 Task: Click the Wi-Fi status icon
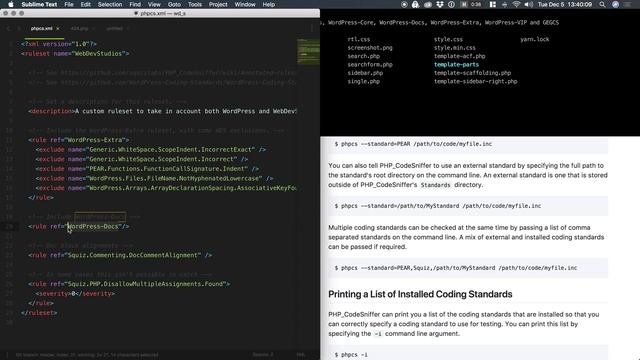coord(516,4)
